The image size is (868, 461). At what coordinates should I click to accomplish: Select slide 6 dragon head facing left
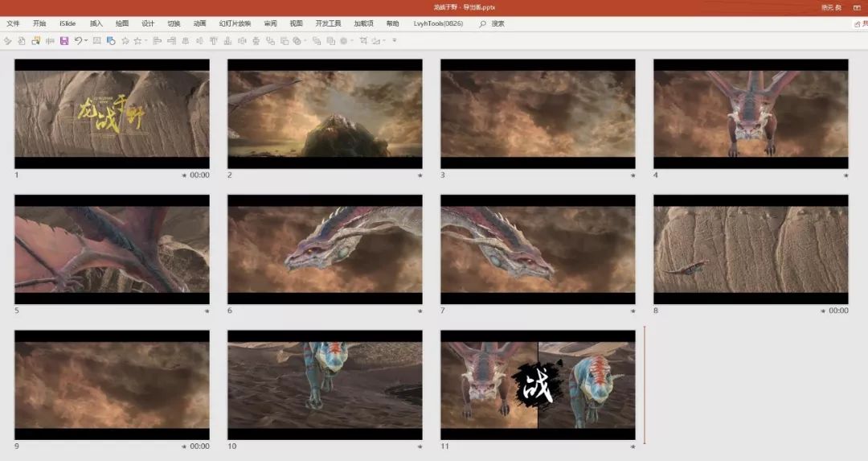pyautogui.click(x=325, y=249)
